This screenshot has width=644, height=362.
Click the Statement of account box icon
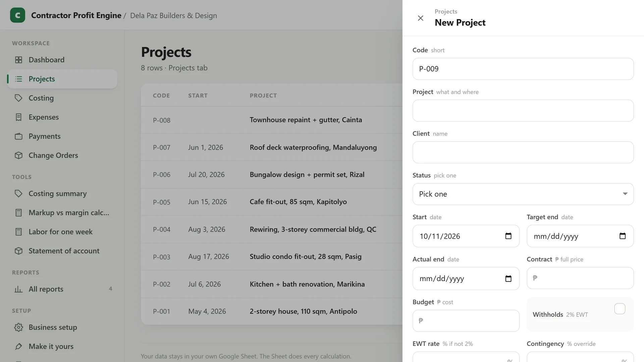(x=19, y=251)
